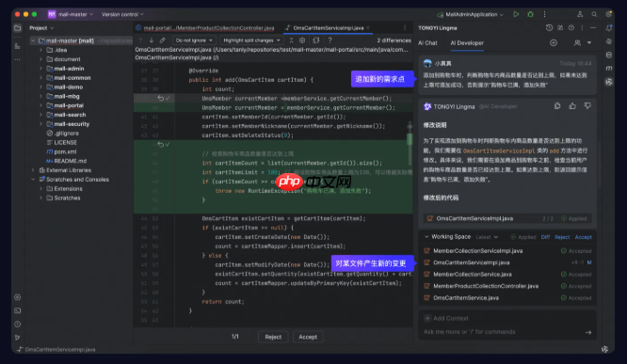627x364 pixels.
Task: Give thumbs up to Lingma answer
Action: click(x=572, y=106)
